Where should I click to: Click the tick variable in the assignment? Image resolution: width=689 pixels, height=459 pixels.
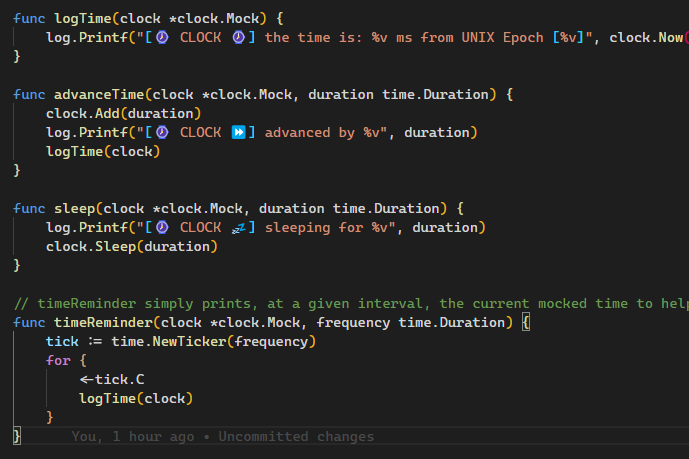pos(62,342)
